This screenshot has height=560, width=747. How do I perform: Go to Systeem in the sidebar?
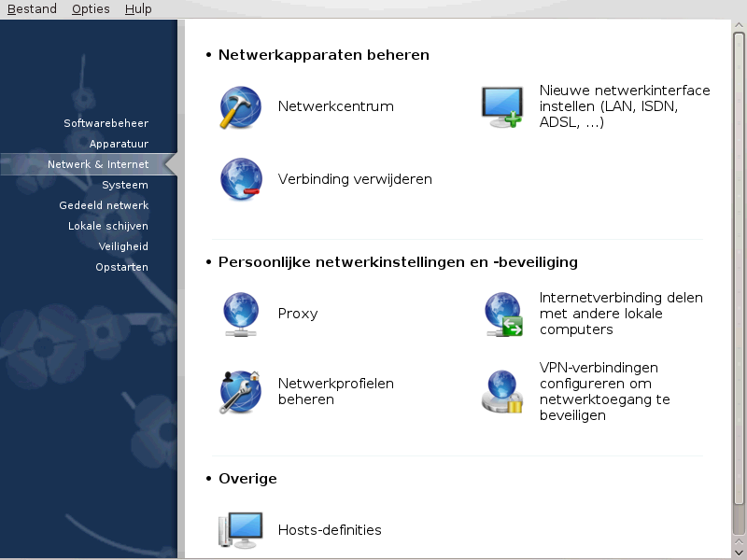point(125,185)
